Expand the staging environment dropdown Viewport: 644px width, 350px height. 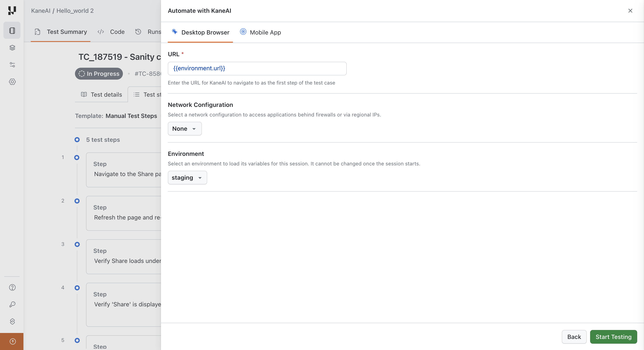(187, 178)
